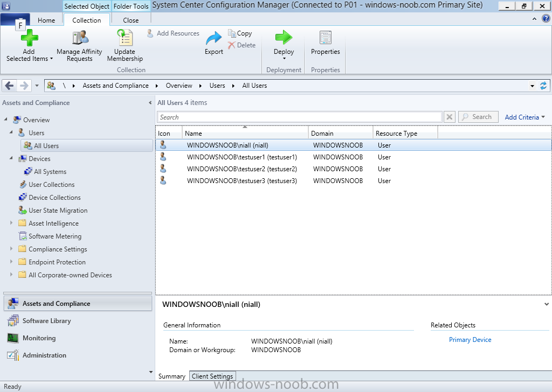
Task: Open the Primary Device link
Action: pos(470,340)
